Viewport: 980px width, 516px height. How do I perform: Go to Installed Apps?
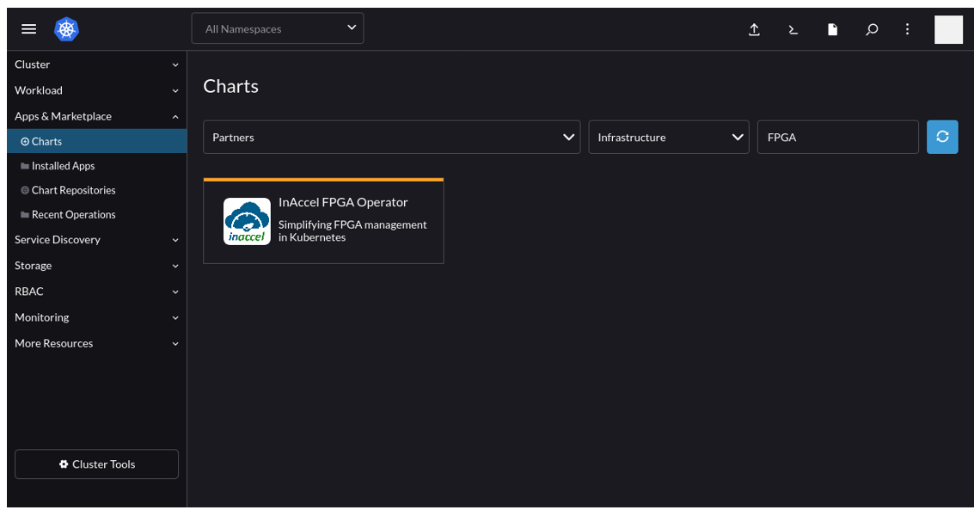point(63,166)
